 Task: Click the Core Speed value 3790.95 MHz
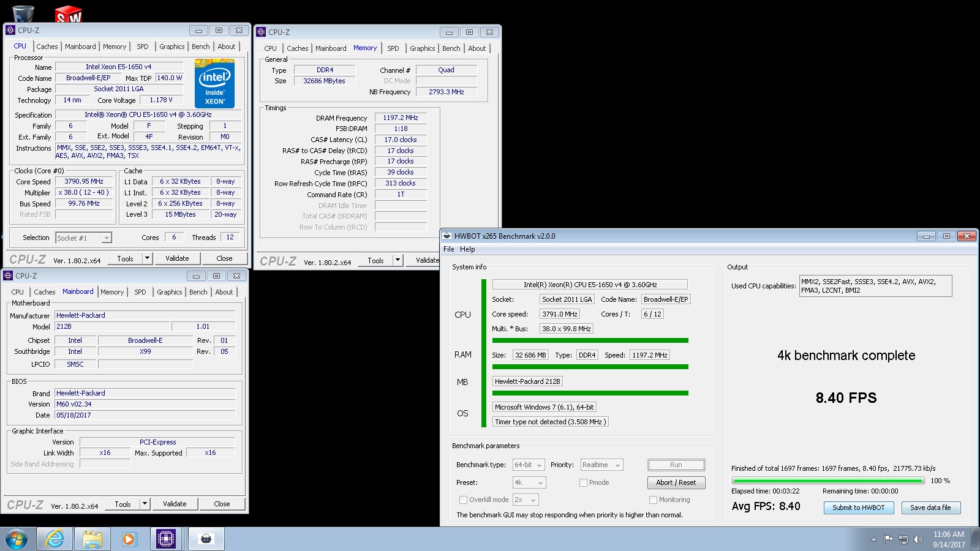click(84, 181)
